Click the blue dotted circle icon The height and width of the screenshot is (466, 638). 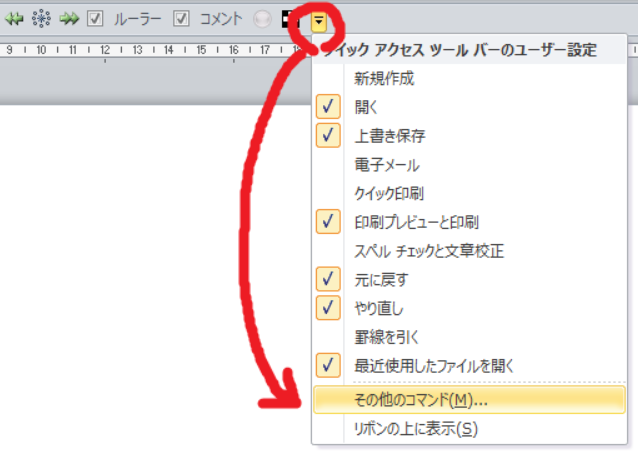pos(41,19)
